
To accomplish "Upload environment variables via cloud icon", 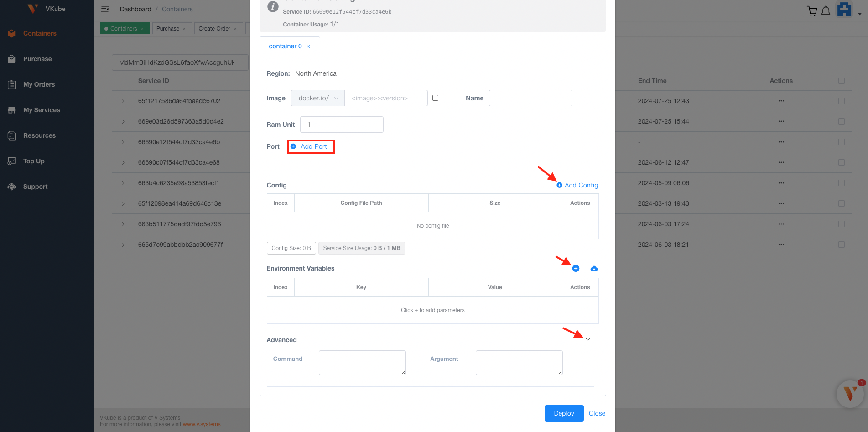I will [594, 269].
